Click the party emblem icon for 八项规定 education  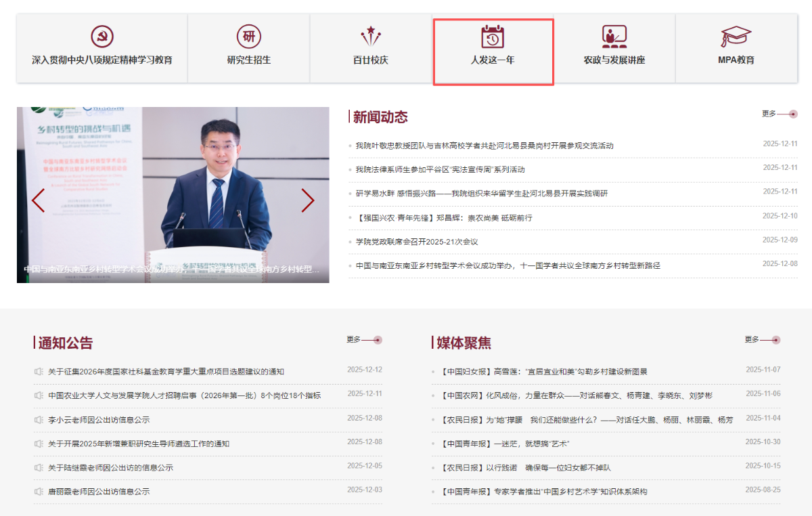click(x=102, y=37)
